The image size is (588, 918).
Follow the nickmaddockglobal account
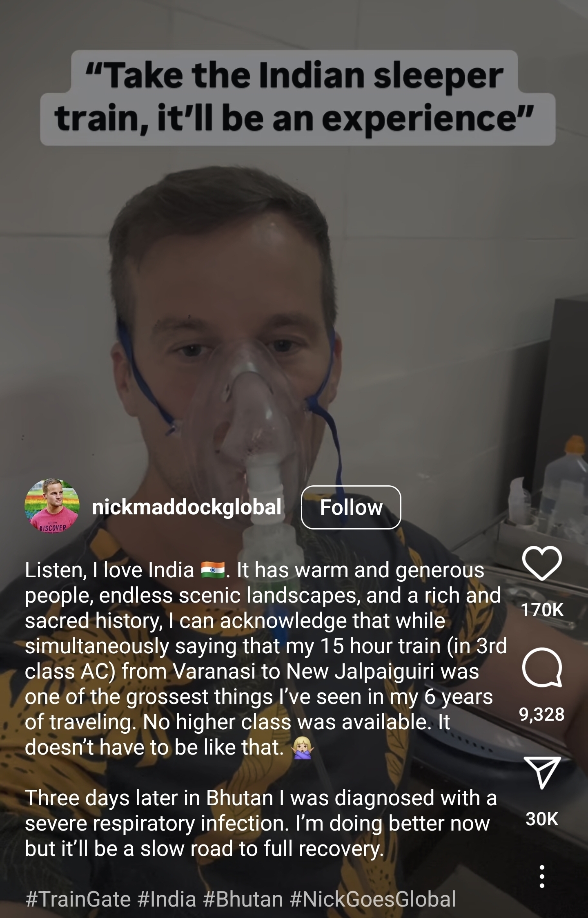click(x=351, y=507)
